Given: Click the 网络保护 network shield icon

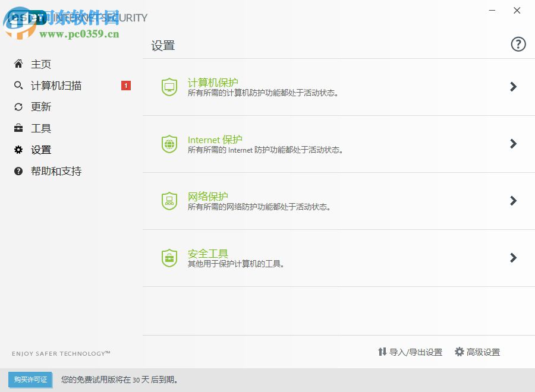Looking at the screenshot, I should point(169,201).
